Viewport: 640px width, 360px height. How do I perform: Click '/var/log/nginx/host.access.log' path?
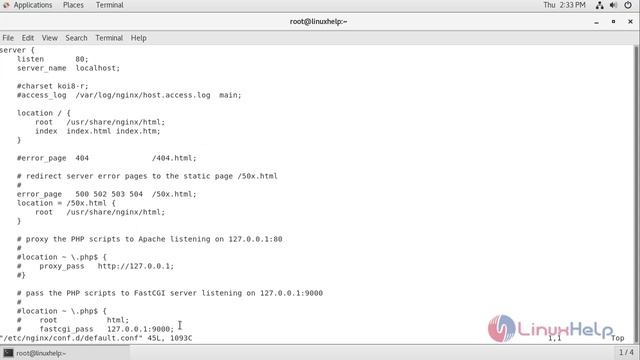(x=143, y=95)
